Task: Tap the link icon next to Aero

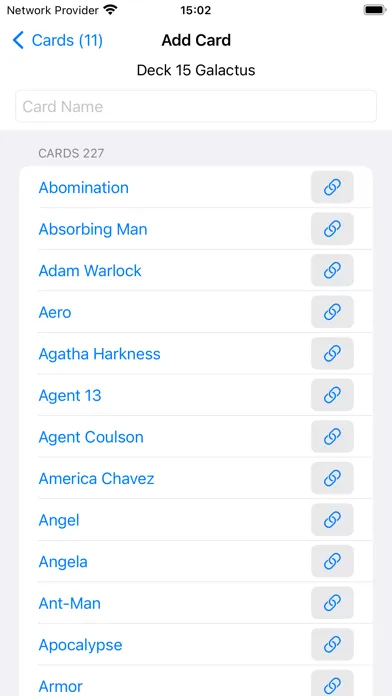Action: pyautogui.click(x=332, y=312)
